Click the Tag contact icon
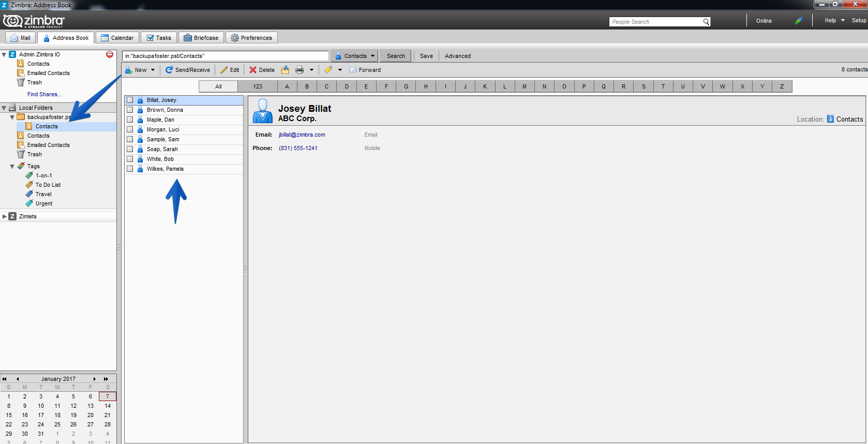This screenshot has height=444, width=868. click(328, 70)
